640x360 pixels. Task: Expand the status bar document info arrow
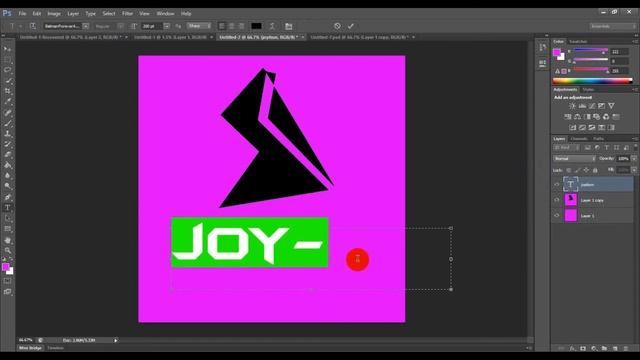coord(116,340)
